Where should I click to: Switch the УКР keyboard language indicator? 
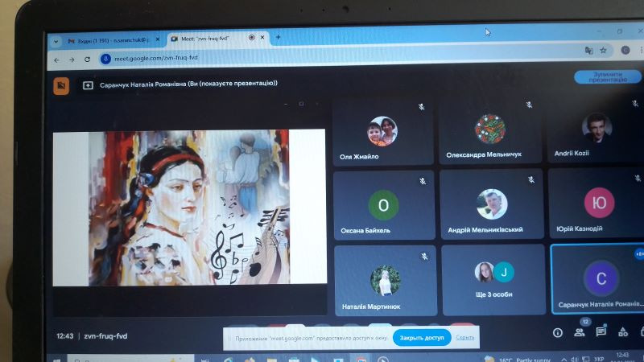pos(599,359)
